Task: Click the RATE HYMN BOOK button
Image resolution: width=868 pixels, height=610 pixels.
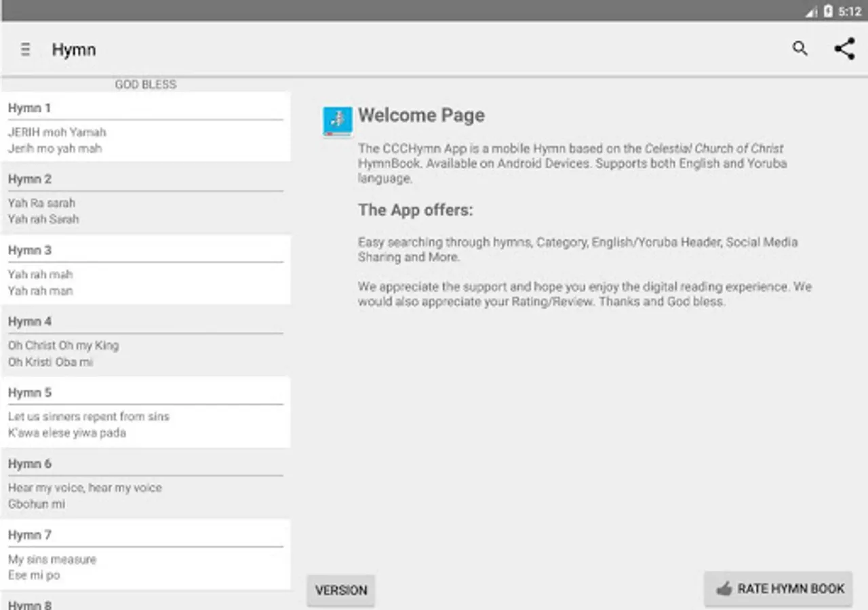Action: click(x=778, y=589)
